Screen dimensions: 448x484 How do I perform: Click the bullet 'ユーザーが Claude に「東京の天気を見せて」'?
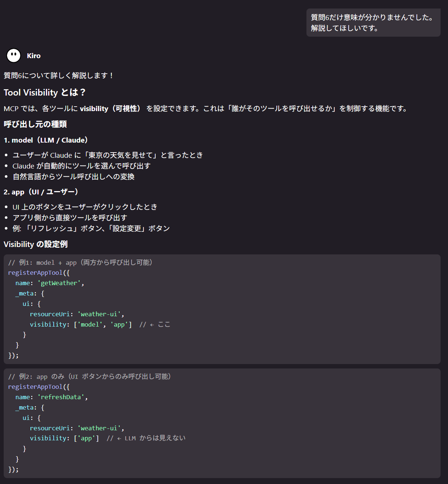[108, 155]
